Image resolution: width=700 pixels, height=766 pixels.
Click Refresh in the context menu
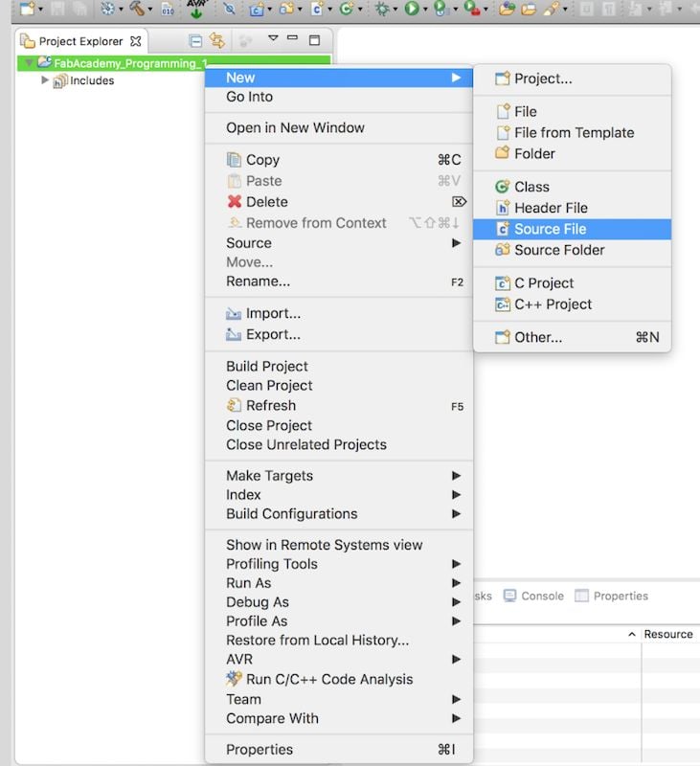click(339, 405)
